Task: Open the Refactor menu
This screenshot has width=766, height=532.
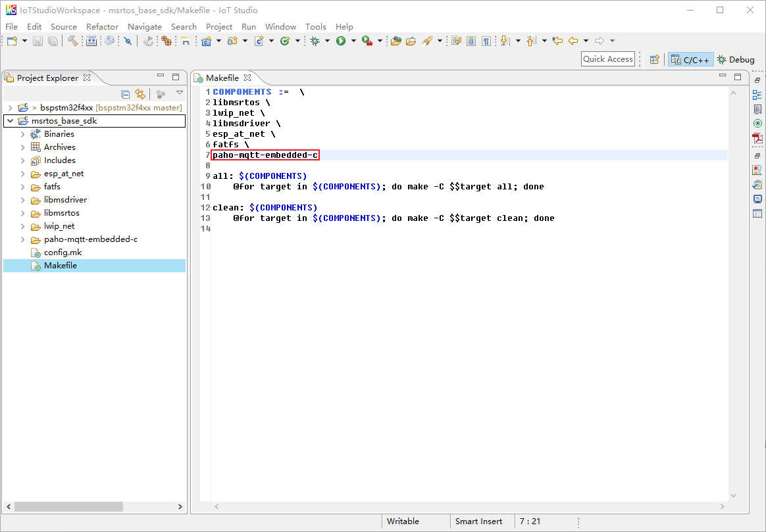Action: click(102, 26)
